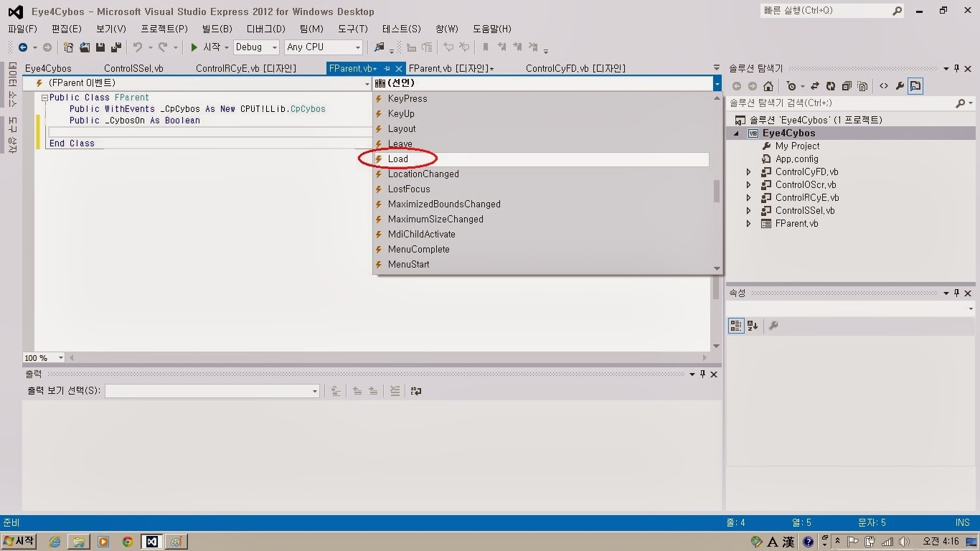The image size is (980, 551).
Task: Click the Save All icon on the toolbar
Action: [117, 47]
